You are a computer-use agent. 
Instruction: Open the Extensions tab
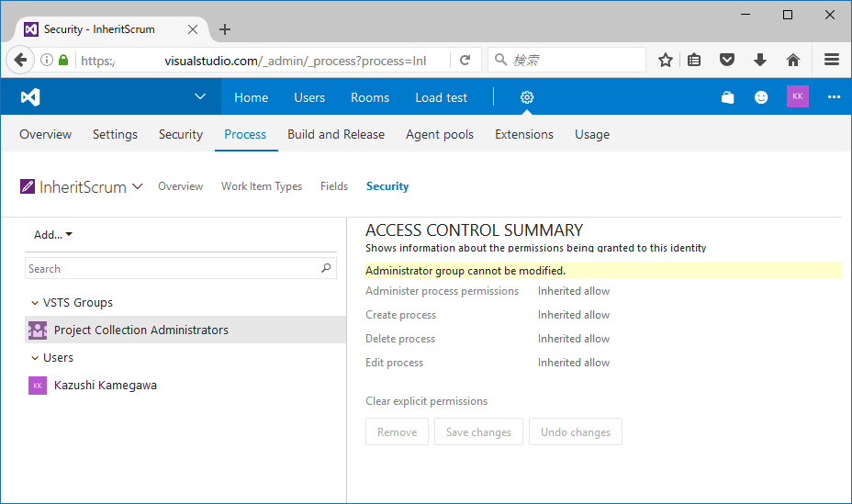point(524,134)
